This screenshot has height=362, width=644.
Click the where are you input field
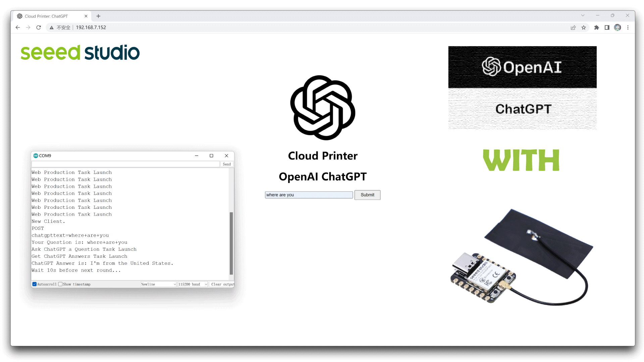tap(309, 194)
